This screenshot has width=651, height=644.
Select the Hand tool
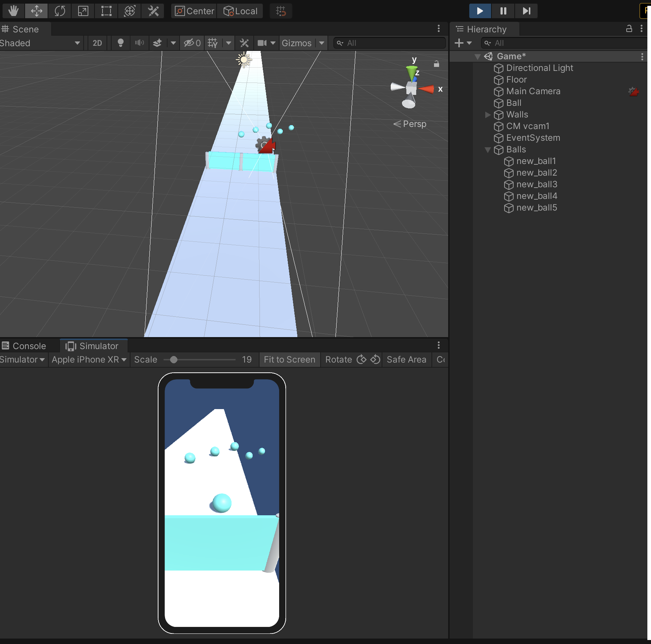13,11
